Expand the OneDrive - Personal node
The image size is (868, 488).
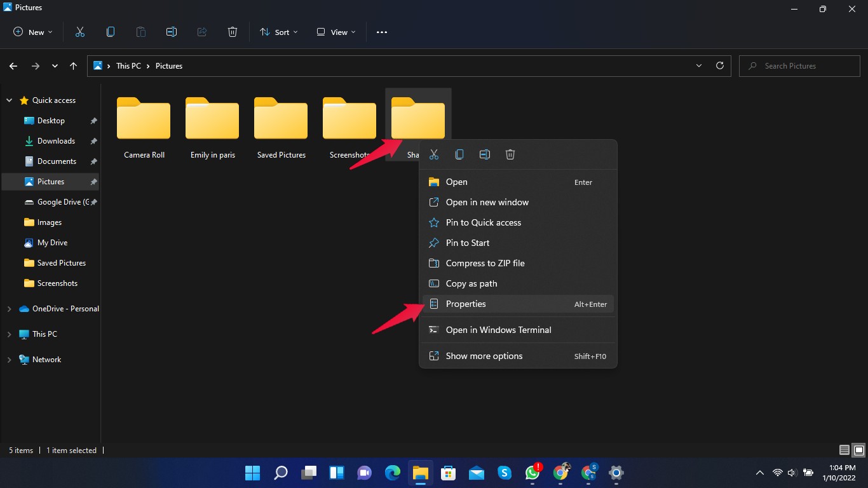(9, 309)
